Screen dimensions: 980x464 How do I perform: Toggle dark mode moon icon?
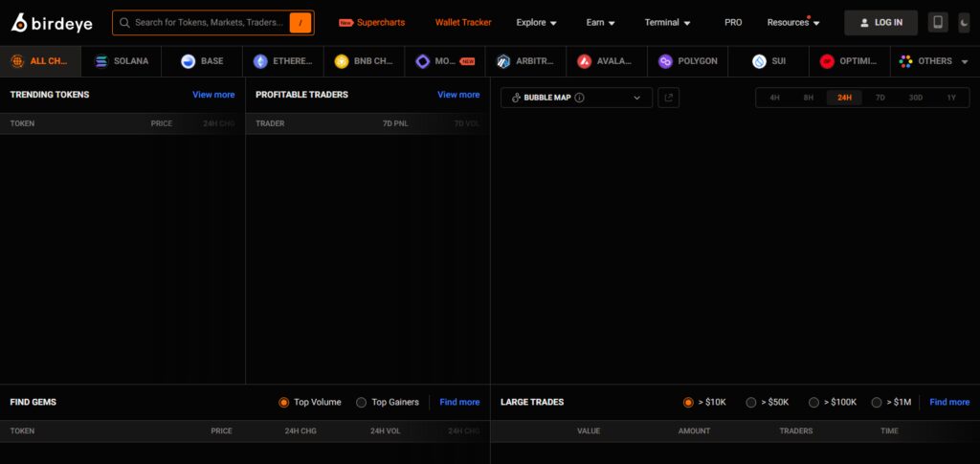pyautogui.click(x=964, y=22)
